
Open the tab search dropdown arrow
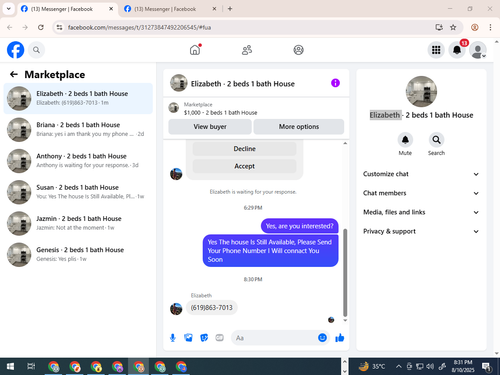coord(9,9)
